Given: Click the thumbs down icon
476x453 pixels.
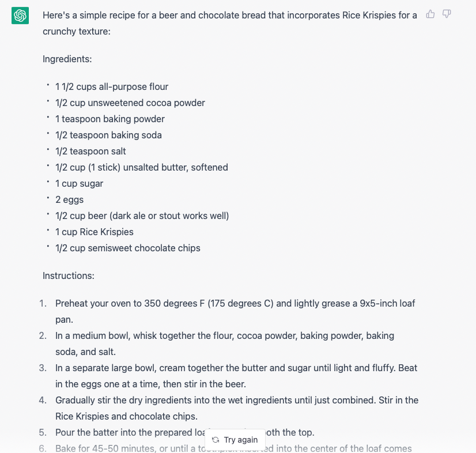Looking at the screenshot, I should pyautogui.click(x=447, y=14).
